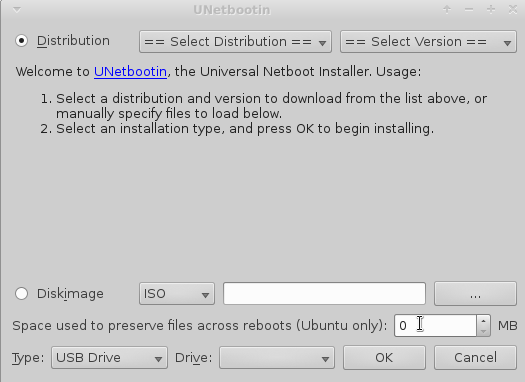This screenshot has width=525, height=382.
Task: Click usage step 1 about selecting a distribution
Action: (x=264, y=106)
